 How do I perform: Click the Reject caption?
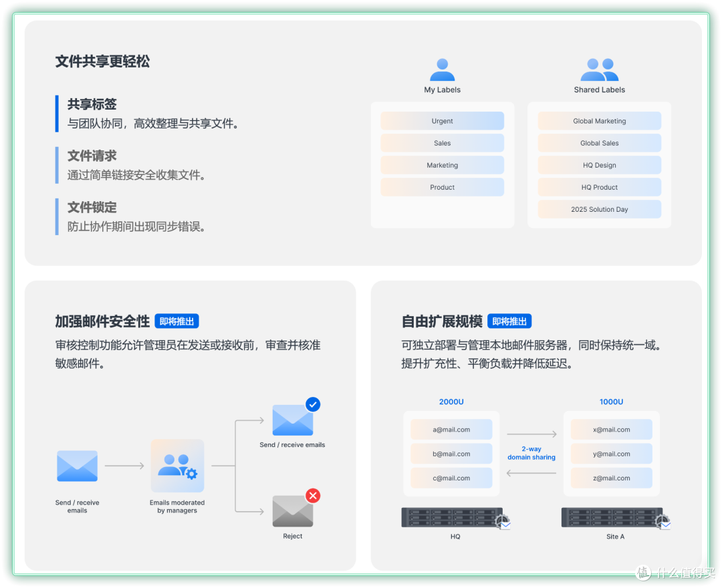(293, 536)
